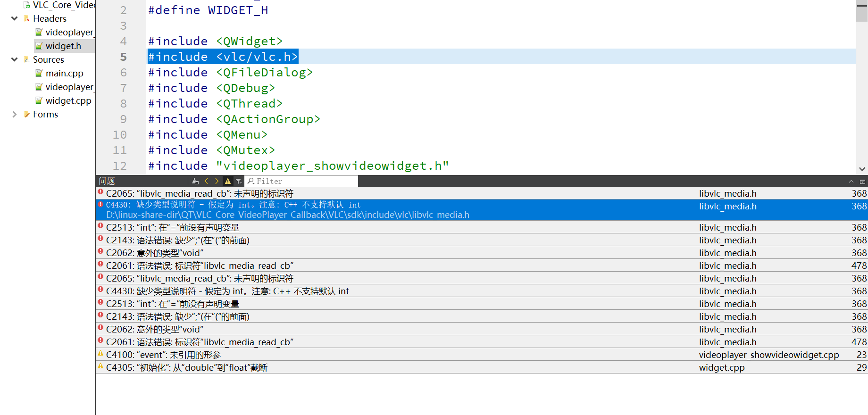Select first C2143 syntax error row
This screenshot has width=868, height=415.
tap(482, 240)
